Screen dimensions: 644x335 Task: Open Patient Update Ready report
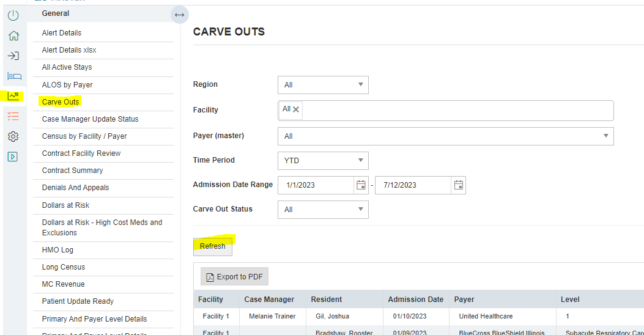tap(78, 301)
